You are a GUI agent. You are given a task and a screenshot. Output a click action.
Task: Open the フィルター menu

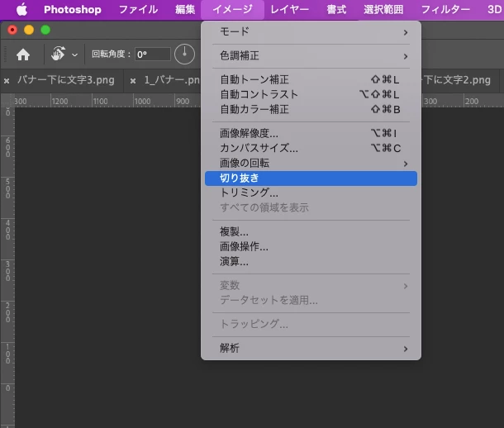445,10
